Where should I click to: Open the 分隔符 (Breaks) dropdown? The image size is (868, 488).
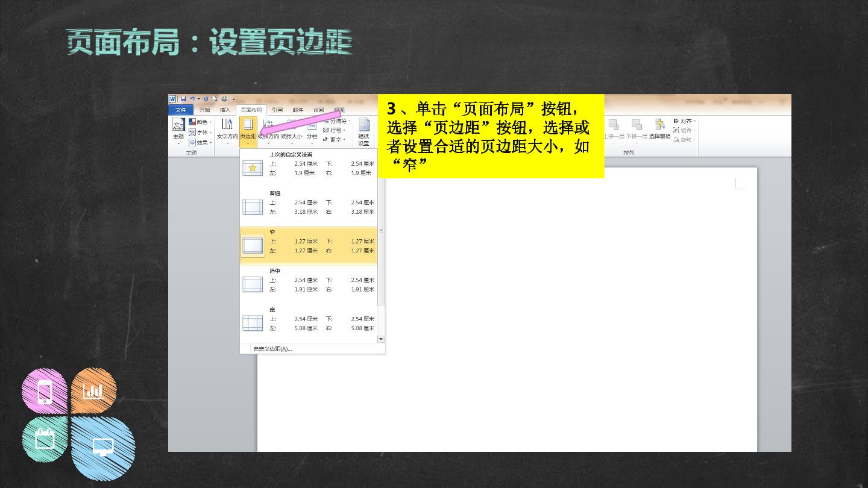[336, 121]
